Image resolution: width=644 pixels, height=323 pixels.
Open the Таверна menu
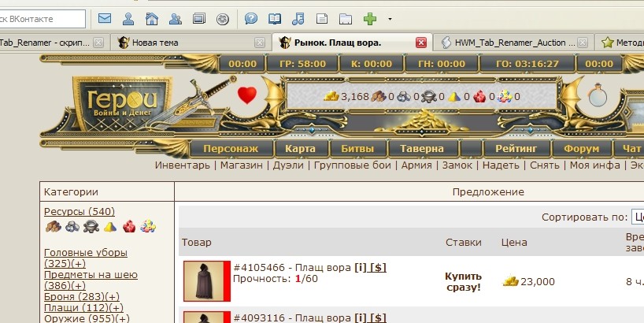(x=422, y=149)
